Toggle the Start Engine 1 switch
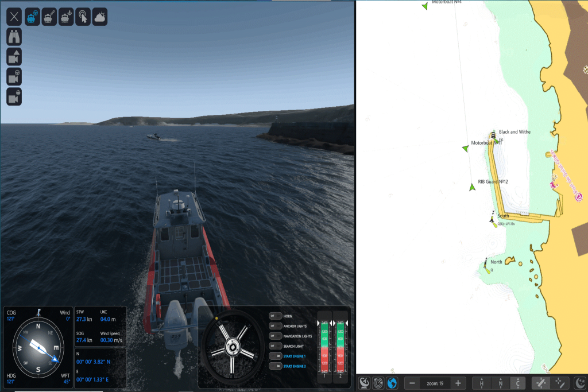This screenshot has height=392, width=588. (276, 356)
